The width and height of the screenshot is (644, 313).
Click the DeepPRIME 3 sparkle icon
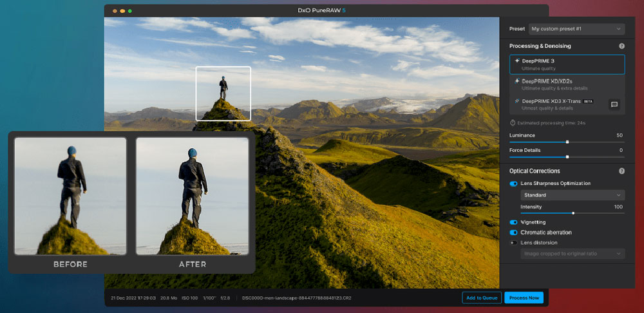[516, 61]
